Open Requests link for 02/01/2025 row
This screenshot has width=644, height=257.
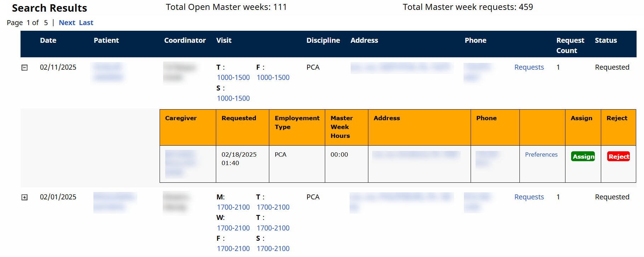[x=529, y=197]
